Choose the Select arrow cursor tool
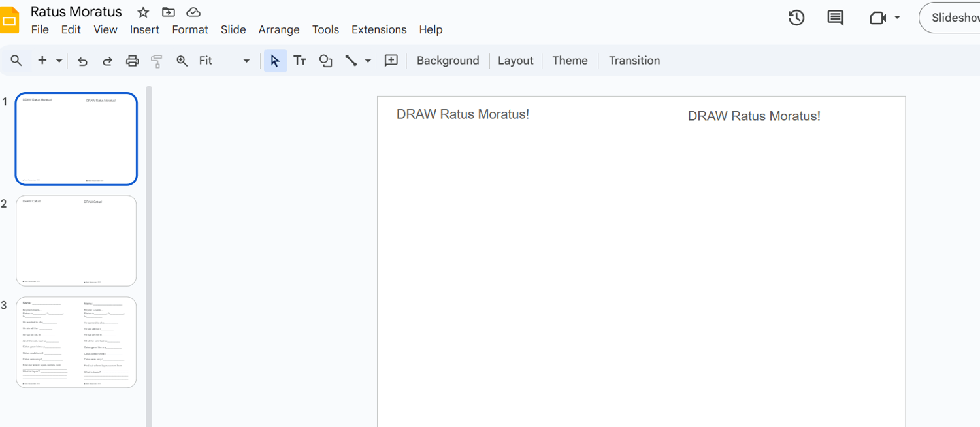This screenshot has height=427, width=980. 275,61
